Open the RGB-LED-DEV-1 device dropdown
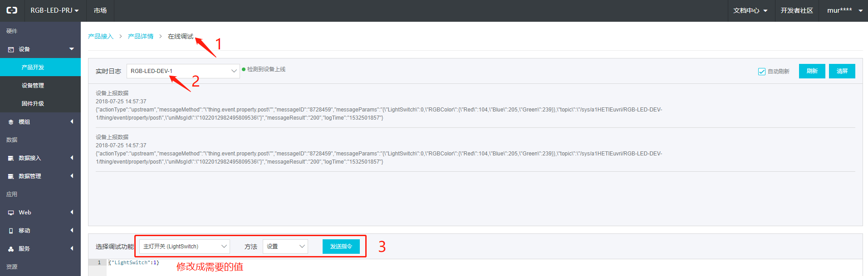 (x=183, y=71)
